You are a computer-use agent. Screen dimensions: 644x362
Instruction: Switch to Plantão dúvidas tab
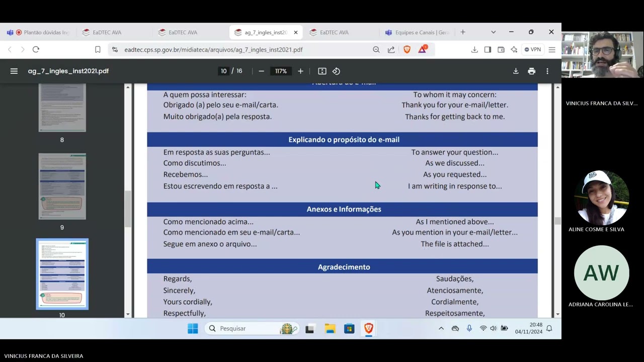[38, 32]
